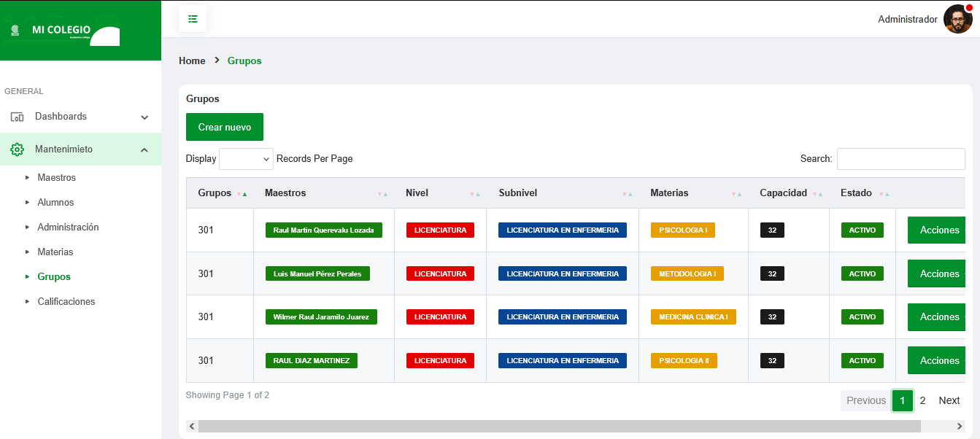The height and width of the screenshot is (439, 980).
Task: Sort table by Estado column arrows
Action: 884,194
